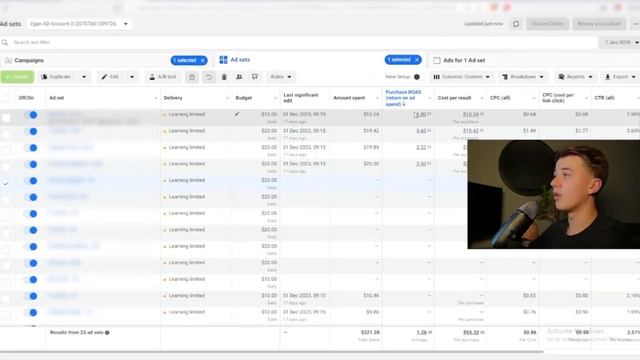The width and height of the screenshot is (640, 360).
Task: Clear the ad sets '1 selected' pill with X
Action: click(416, 60)
